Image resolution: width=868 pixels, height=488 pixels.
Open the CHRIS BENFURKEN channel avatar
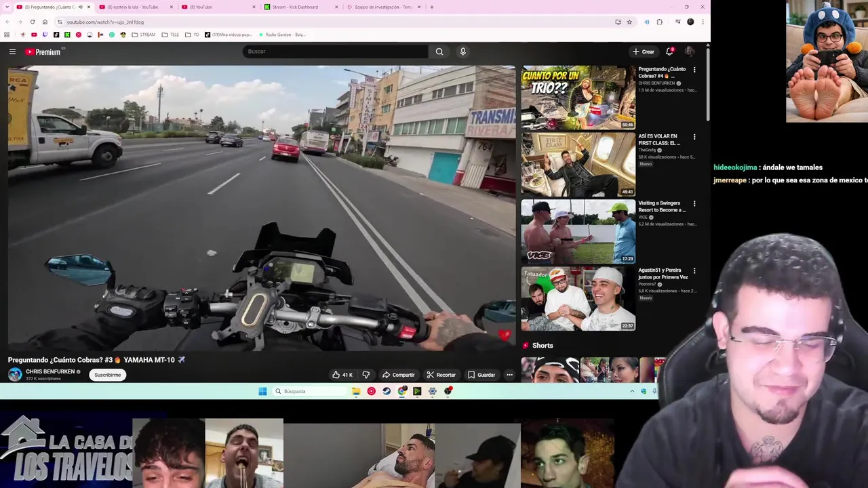(15, 375)
